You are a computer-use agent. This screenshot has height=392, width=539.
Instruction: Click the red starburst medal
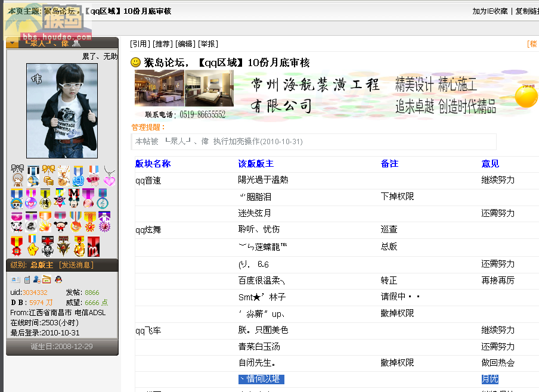coord(17,246)
